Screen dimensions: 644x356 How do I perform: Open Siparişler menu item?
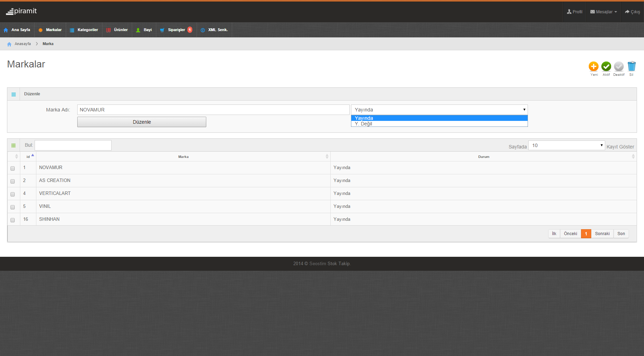tap(176, 30)
